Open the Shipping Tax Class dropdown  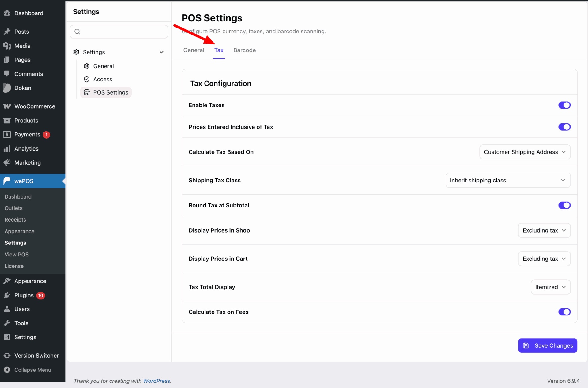[x=508, y=180]
